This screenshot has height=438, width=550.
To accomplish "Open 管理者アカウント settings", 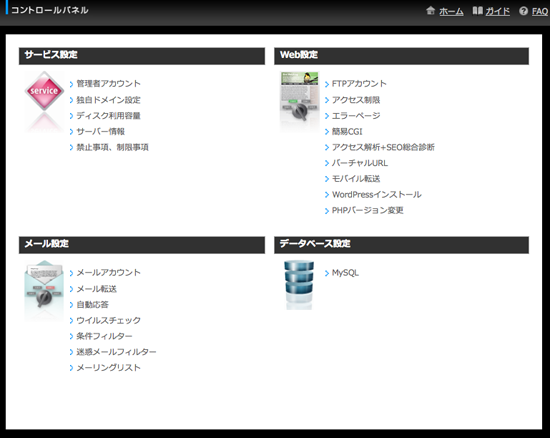I will point(108,84).
